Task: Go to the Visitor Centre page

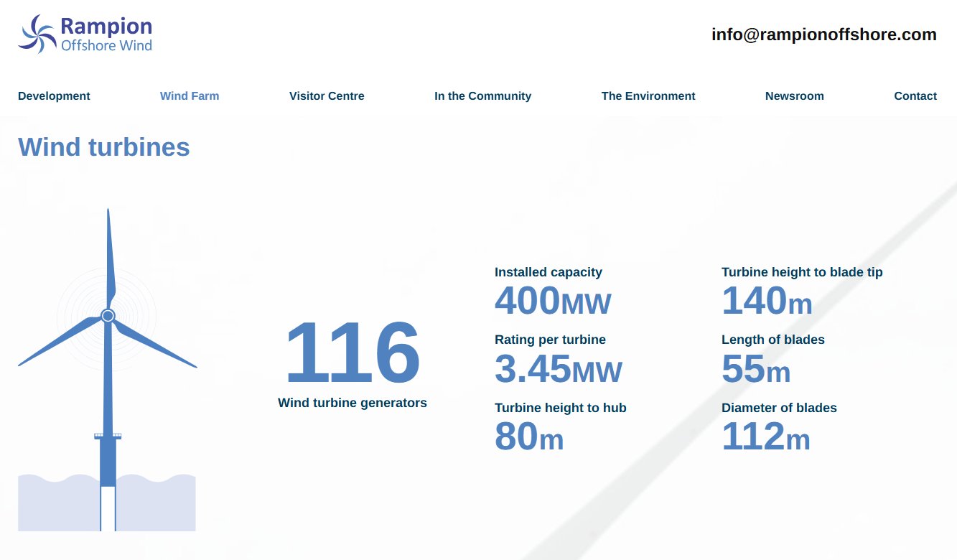Action: click(327, 96)
